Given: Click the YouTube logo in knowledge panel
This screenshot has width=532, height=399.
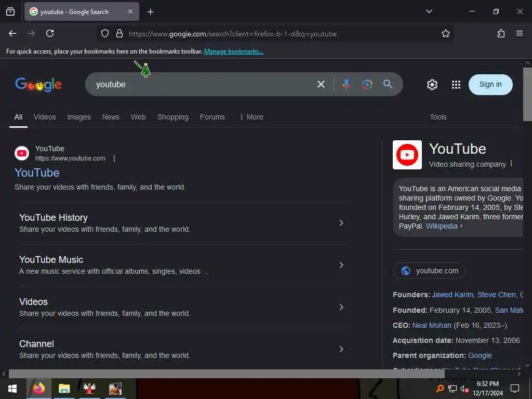Looking at the screenshot, I should (x=407, y=155).
